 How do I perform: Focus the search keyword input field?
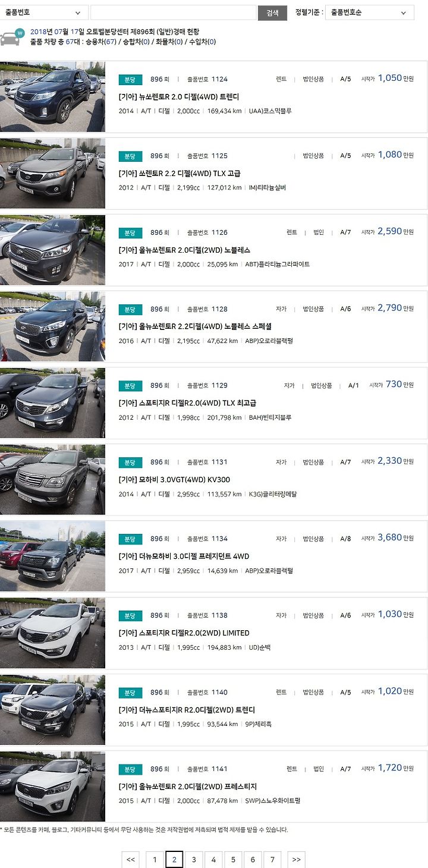pyautogui.click(x=173, y=12)
